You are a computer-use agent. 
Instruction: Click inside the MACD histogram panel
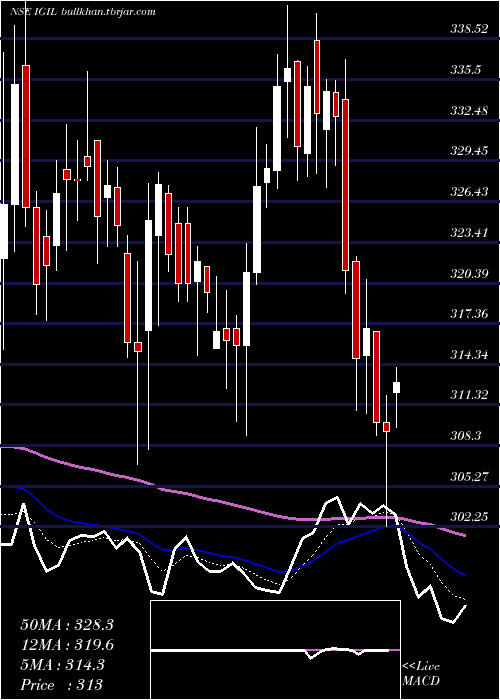(x=275, y=650)
